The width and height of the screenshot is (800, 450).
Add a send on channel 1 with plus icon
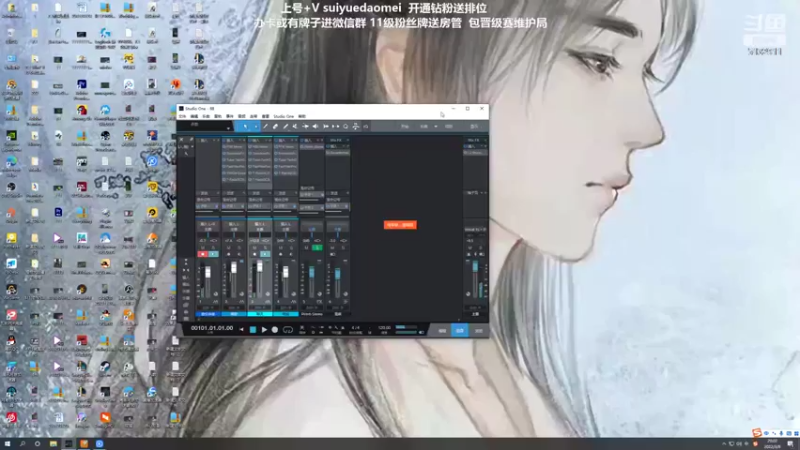217,193
